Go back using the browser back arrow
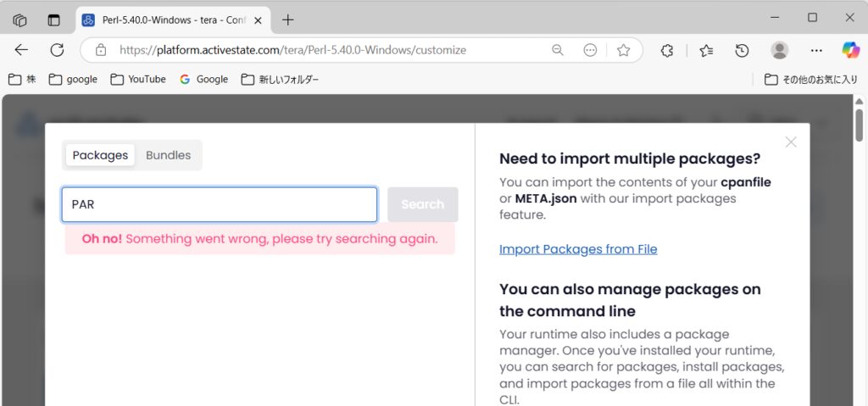868x406 pixels. coord(21,50)
